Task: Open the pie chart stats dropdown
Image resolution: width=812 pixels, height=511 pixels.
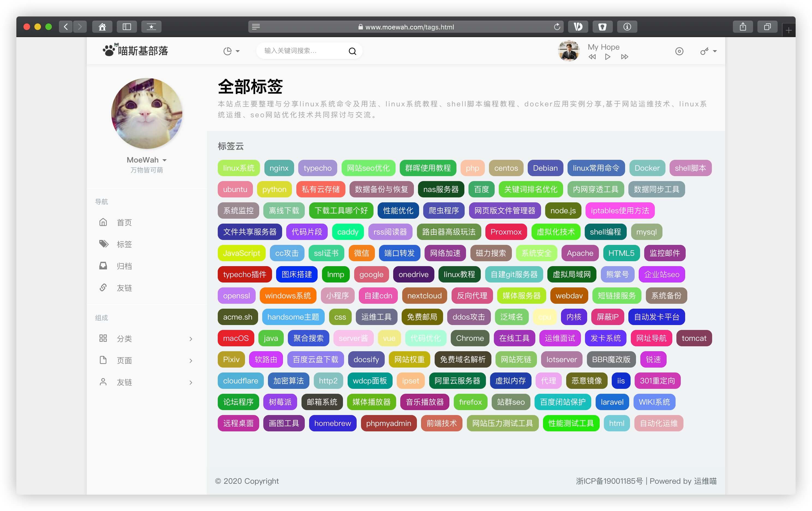Action: tap(231, 51)
